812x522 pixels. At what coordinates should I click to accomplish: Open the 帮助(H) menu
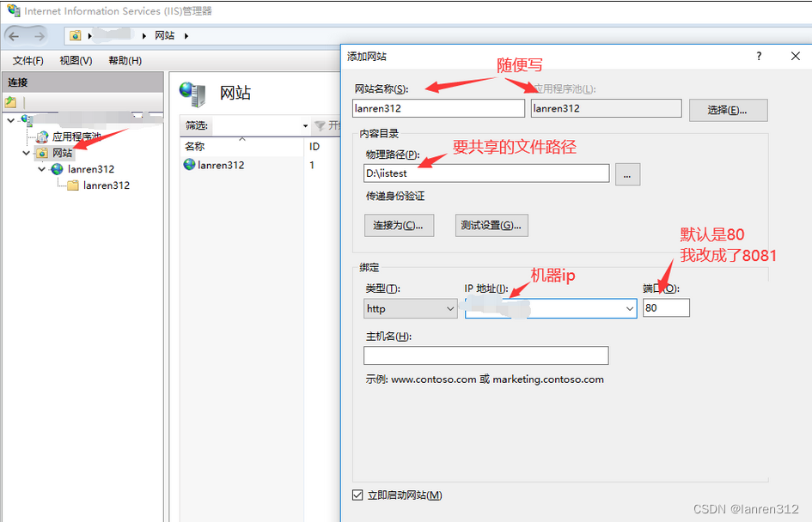click(125, 61)
